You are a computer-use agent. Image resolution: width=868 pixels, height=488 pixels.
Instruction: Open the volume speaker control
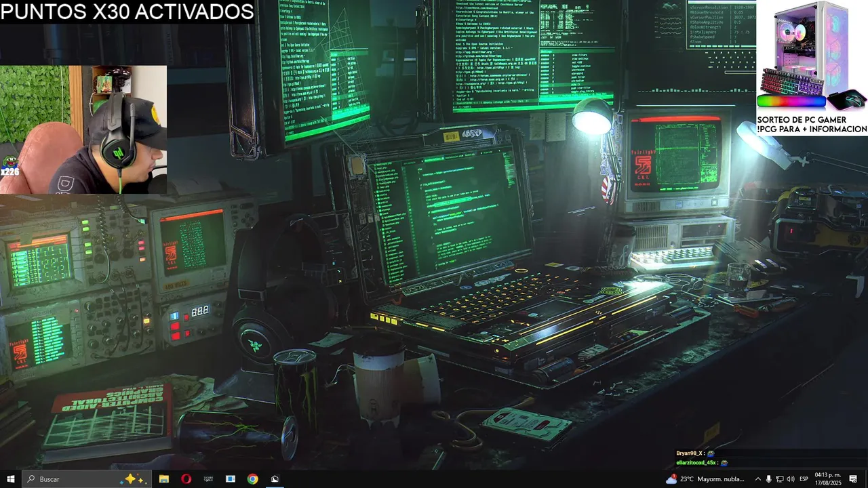tap(791, 479)
